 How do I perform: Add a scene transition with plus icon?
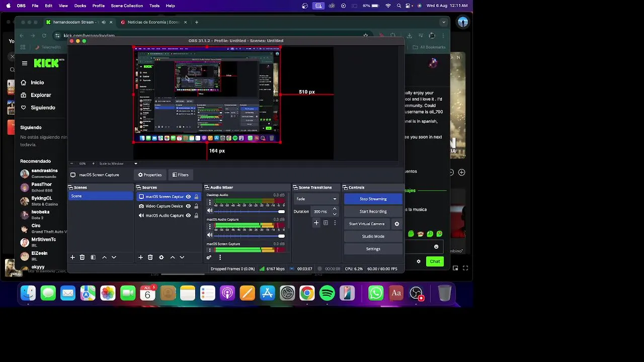click(316, 223)
